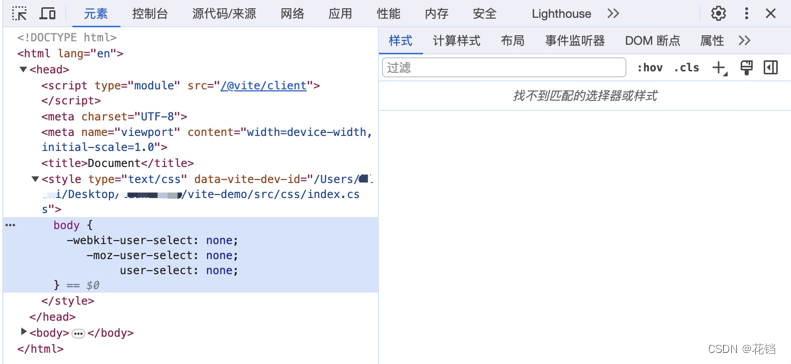
Task: Select the html lang="en" node
Action: pyautogui.click(x=70, y=53)
